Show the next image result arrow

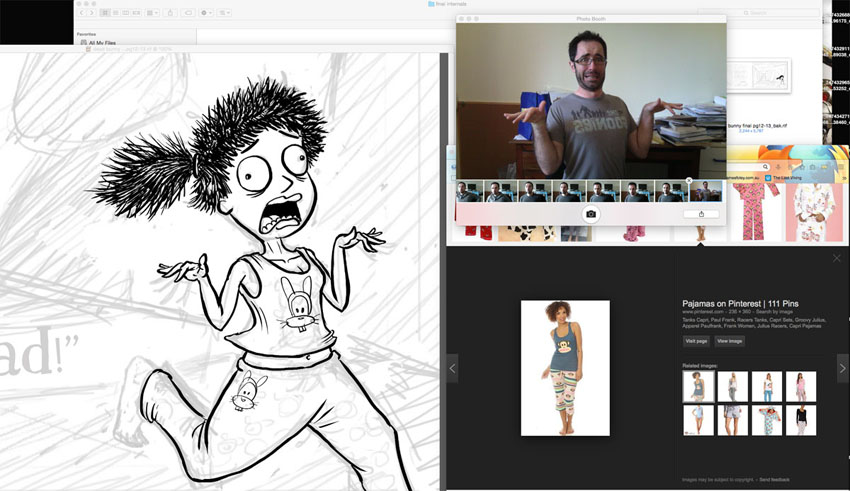click(x=842, y=368)
